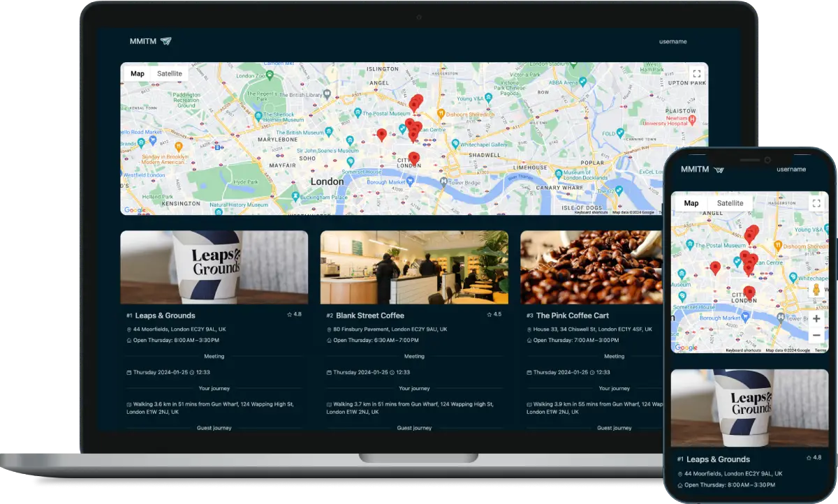838x504 pixels.
Task: Zoom in with the phone map plus button
Action: click(816, 318)
